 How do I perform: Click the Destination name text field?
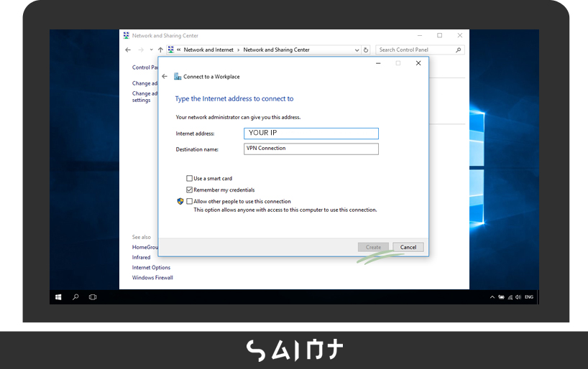(x=311, y=149)
